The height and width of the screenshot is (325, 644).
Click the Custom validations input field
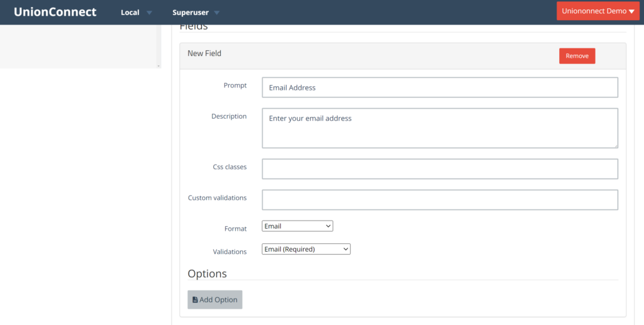(440, 200)
